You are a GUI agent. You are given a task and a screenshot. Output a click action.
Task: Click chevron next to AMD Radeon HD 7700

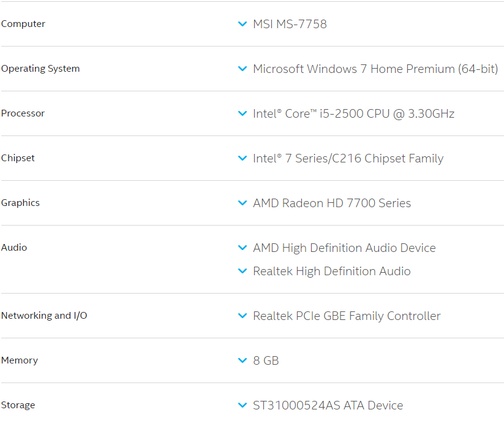(243, 203)
